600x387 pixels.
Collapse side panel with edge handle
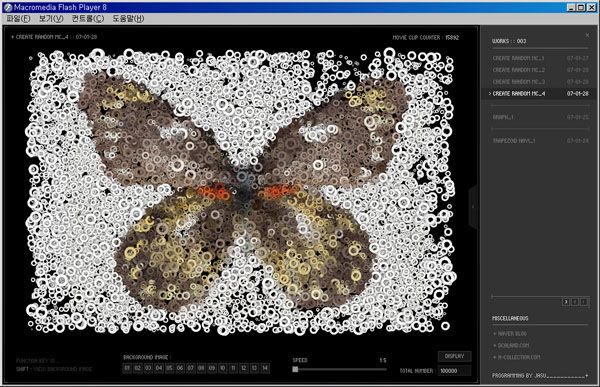[x=473, y=207]
